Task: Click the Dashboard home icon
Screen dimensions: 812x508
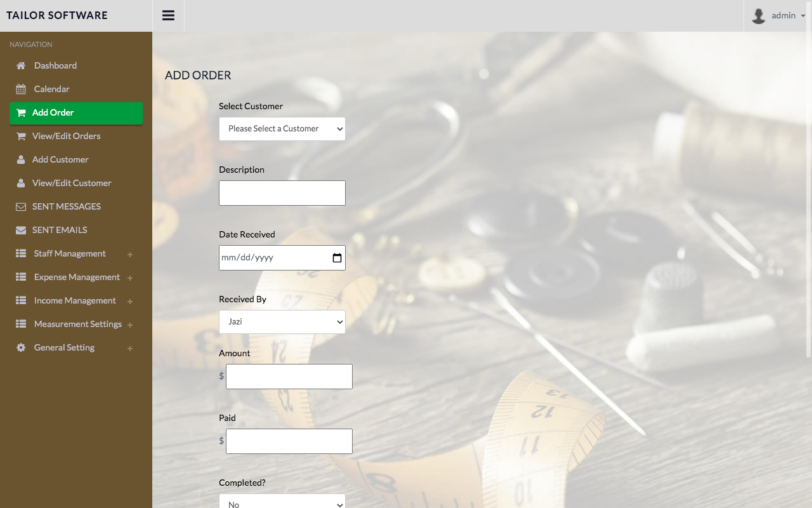Action: 21,65
